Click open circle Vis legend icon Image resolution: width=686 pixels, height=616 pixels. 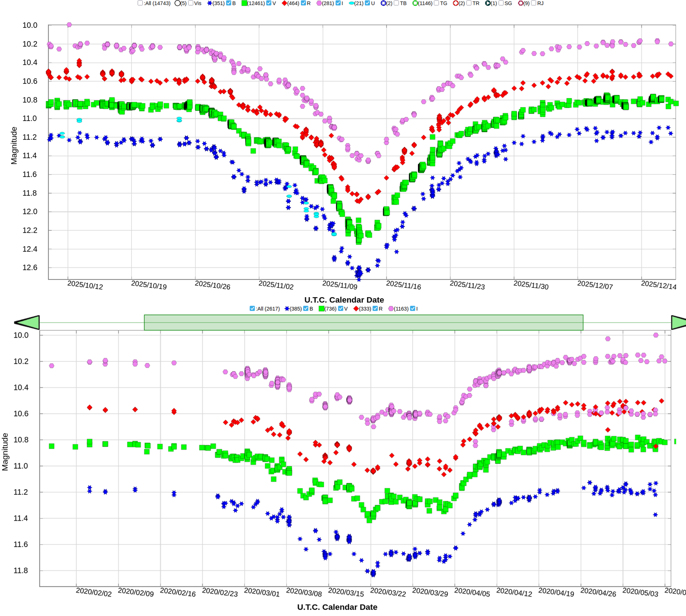coord(177,3)
